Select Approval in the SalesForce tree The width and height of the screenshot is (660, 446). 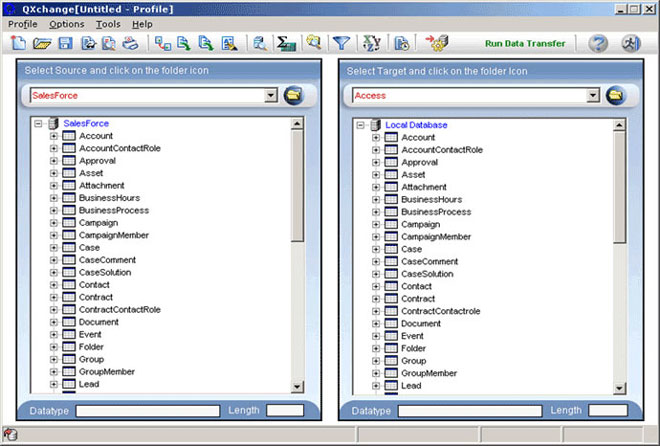(x=97, y=161)
